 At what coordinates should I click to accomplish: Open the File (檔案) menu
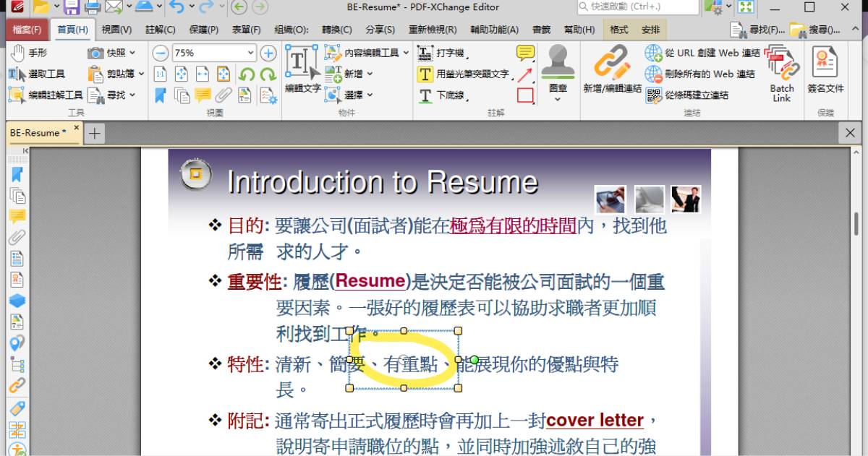pyautogui.click(x=27, y=30)
